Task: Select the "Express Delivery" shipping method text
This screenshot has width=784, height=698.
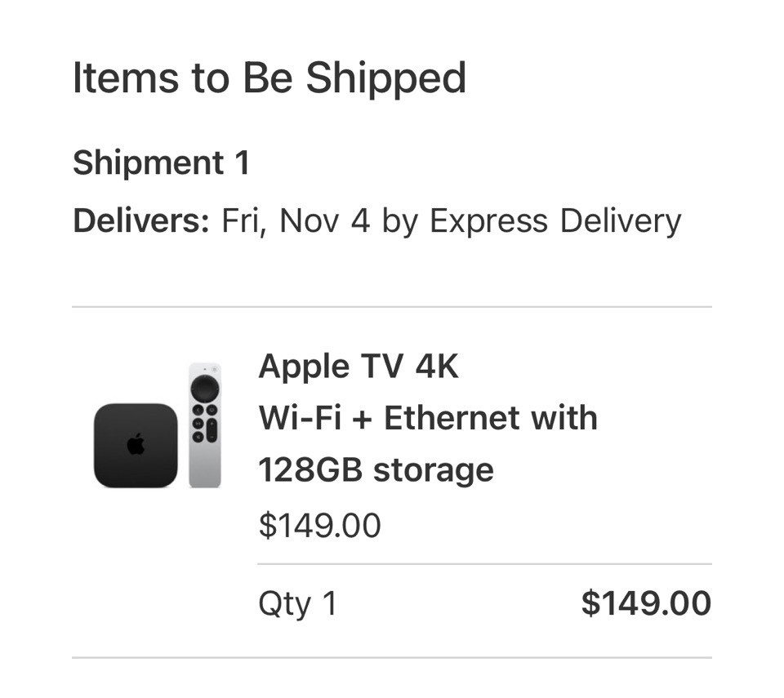Action: [555, 221]
